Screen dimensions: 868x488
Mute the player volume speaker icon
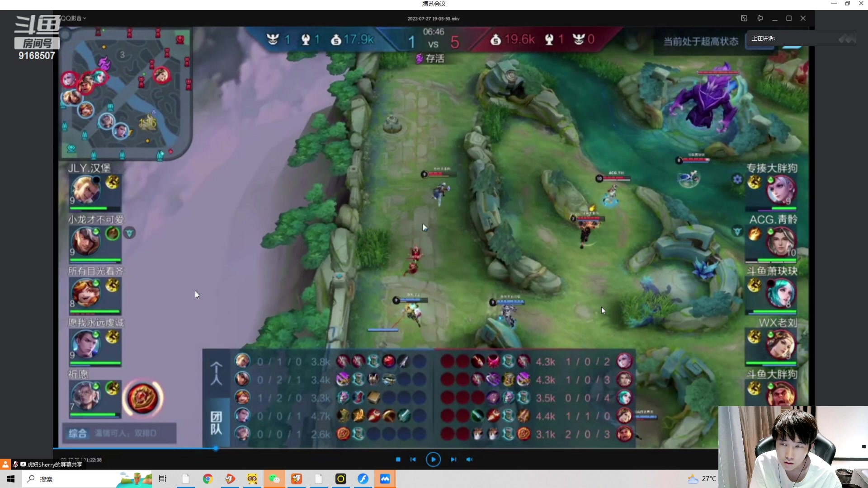pos(470,460)
